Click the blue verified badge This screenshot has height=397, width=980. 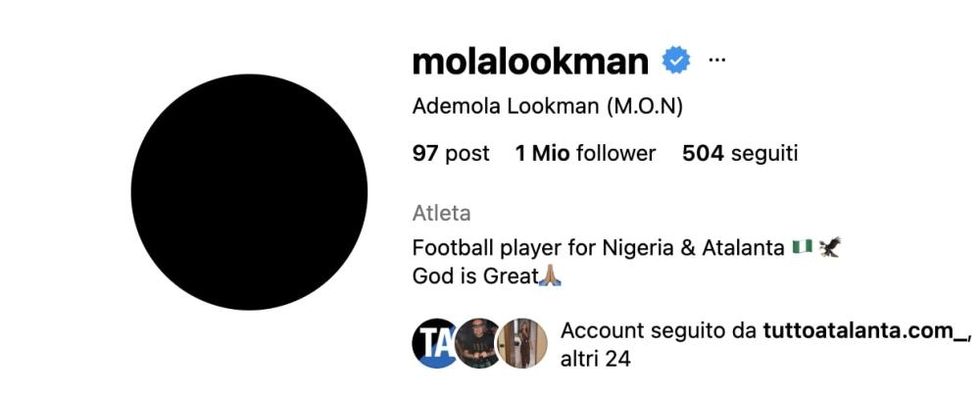click(x=676, y=61)
